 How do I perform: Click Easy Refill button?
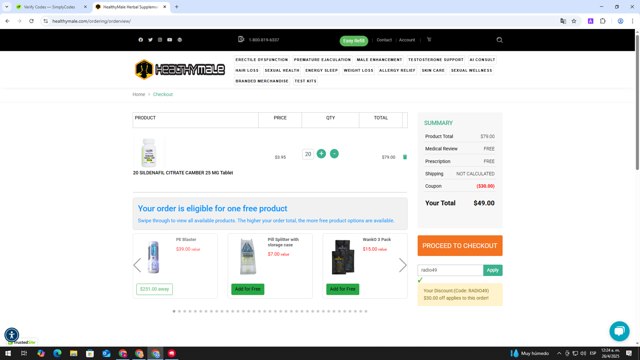coord(353,41)
